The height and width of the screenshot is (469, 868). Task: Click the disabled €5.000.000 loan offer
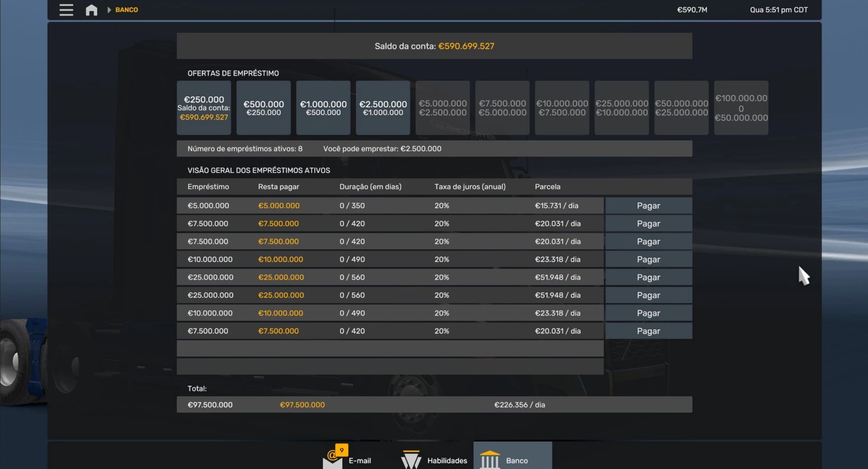(443, 108)
